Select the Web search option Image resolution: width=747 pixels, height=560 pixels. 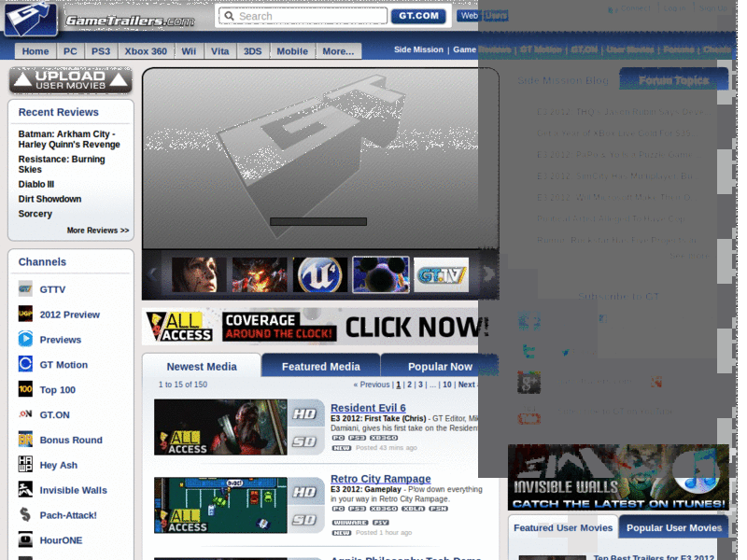469,16
